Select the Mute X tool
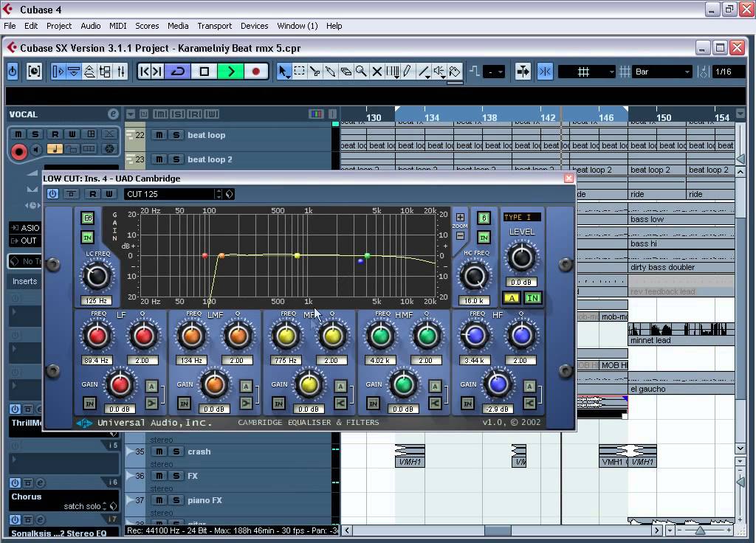The image size is (756, 543). coord(377,72)
